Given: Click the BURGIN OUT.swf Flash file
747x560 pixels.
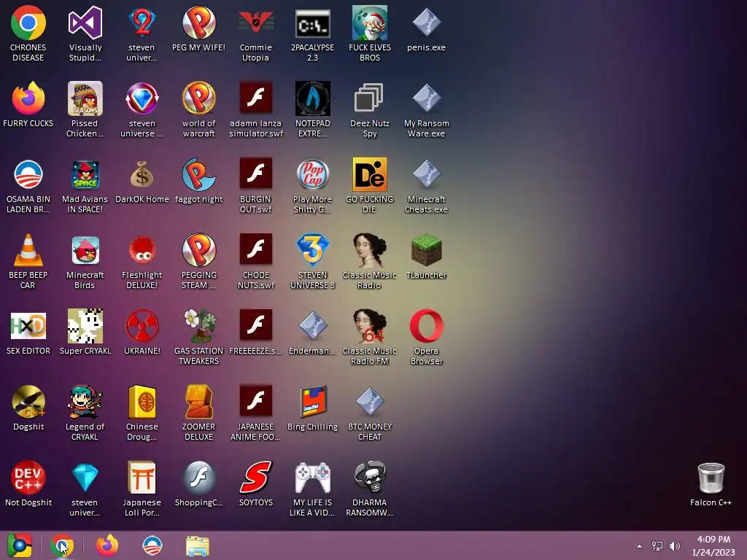Looking at the screenshot, I should (x=255, y=174).
